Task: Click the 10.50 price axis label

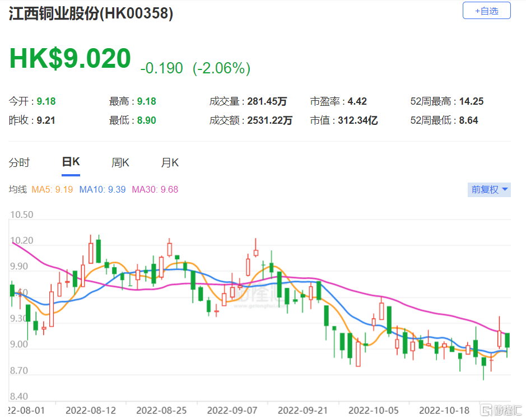Action: point(22,214)
